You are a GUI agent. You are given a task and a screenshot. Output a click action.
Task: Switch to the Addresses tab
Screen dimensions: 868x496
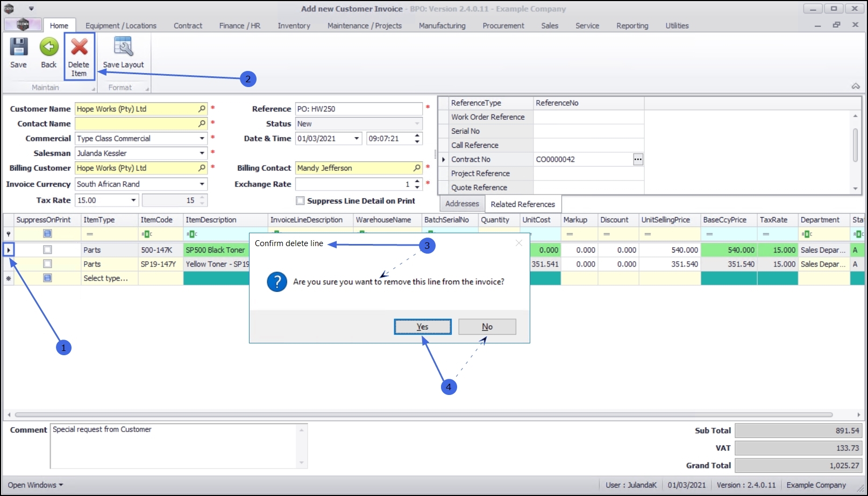pyautogui.click(x=462, y=204)
